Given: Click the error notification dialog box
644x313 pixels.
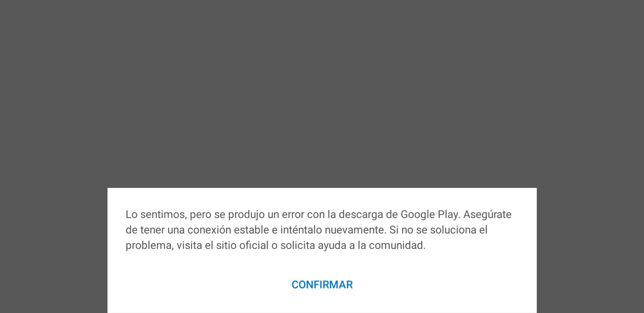Looking at the screenshot, I should pyautogui.click(x=322, y=250).
